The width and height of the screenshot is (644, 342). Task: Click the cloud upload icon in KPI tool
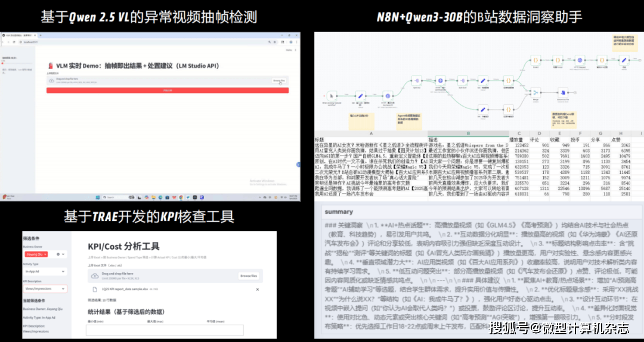pos(94,275)
